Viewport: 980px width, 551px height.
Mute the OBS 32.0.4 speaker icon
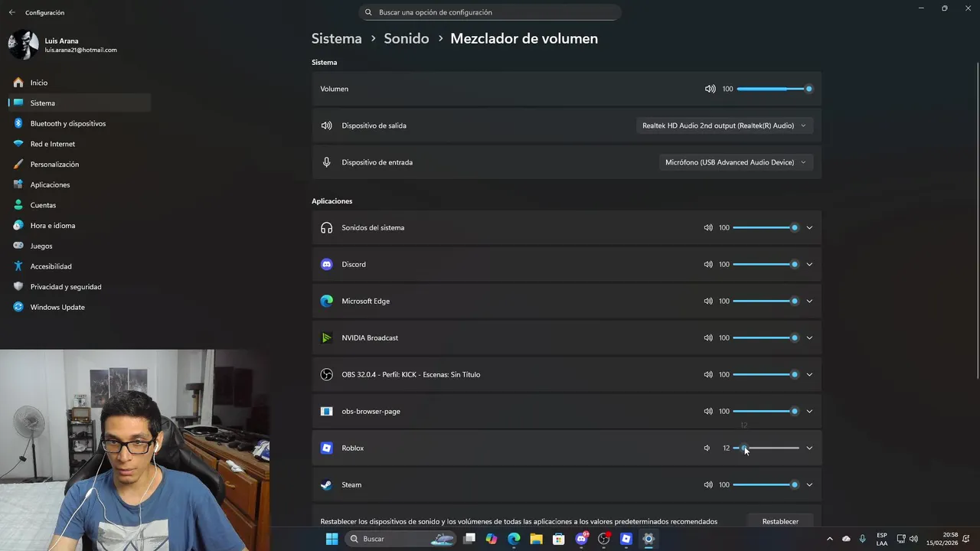[708, 374]
